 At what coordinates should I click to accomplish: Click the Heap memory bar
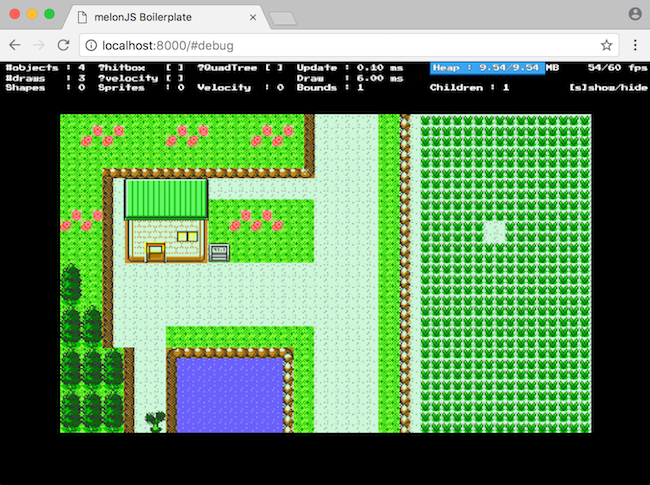coord(487,68)
